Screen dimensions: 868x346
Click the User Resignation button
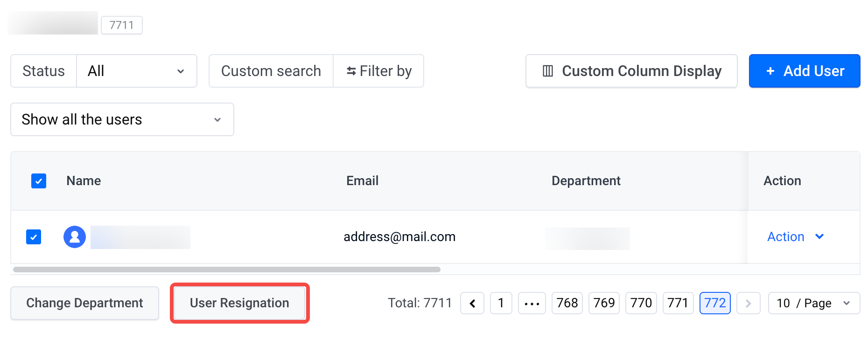(x=239, y=303)
